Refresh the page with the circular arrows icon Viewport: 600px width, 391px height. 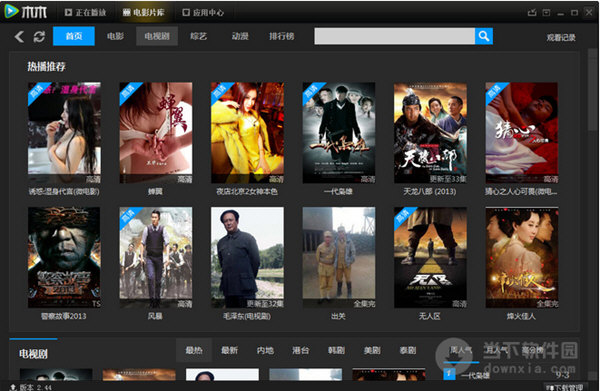(x=39, y=37)
